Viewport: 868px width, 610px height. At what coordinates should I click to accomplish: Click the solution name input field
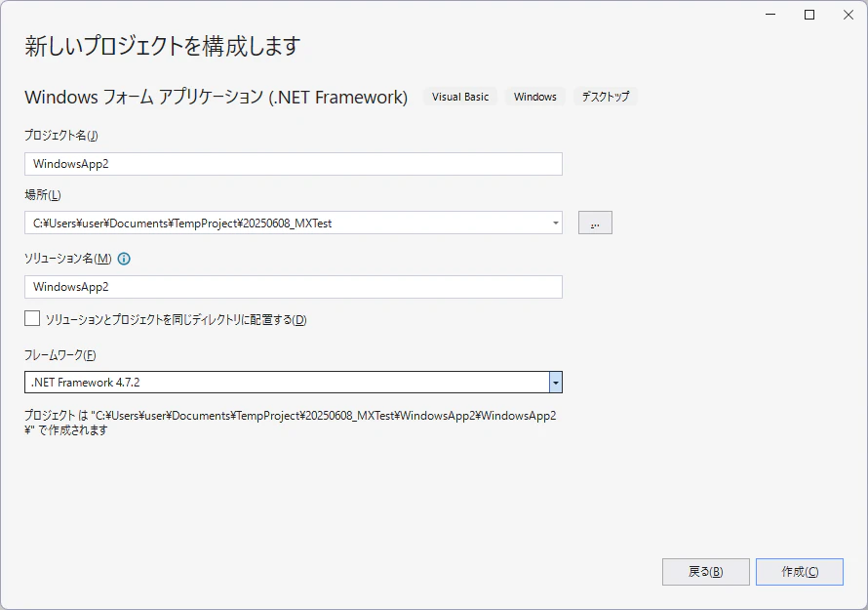pos(294,287)
